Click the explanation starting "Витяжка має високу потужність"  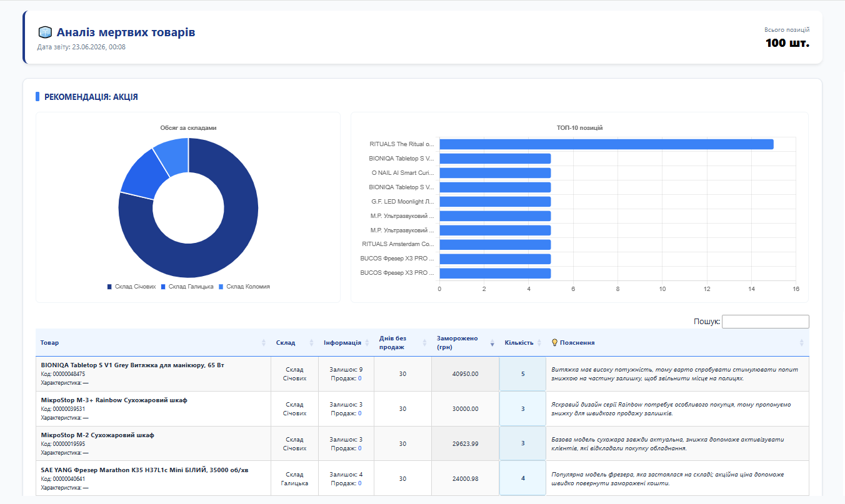click(x=674, y=374)
